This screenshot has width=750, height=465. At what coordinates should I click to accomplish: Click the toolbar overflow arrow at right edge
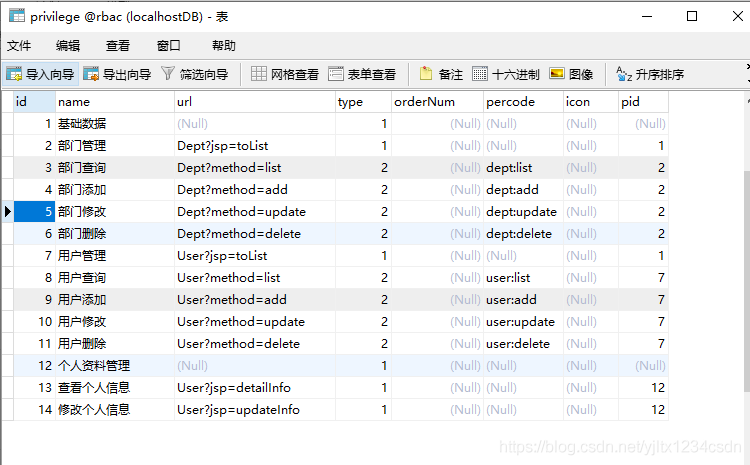pos(748,74)
